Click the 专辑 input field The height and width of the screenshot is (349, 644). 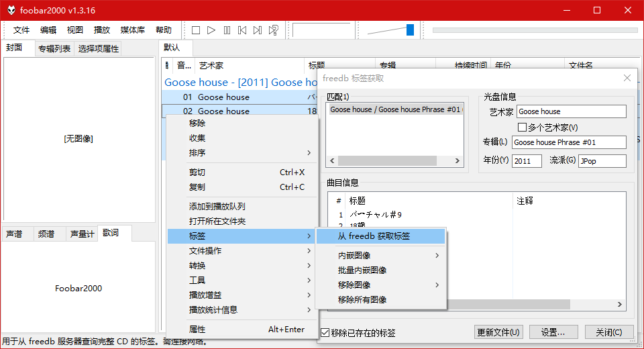click(568, 142)
